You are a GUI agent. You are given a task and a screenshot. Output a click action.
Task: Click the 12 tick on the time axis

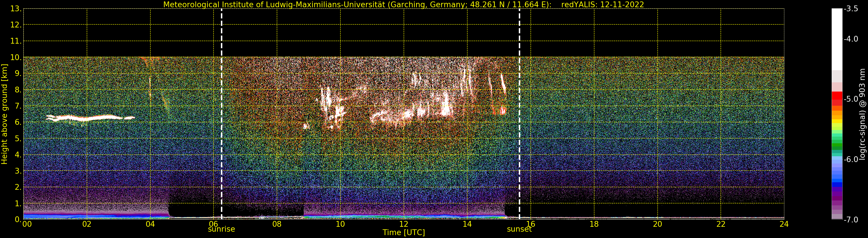(404, 224)
